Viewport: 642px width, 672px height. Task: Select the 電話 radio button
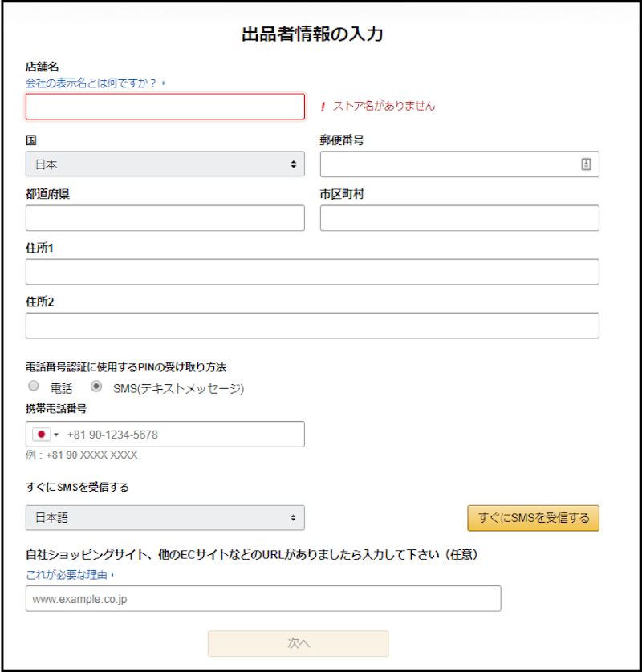coord(34,386)
